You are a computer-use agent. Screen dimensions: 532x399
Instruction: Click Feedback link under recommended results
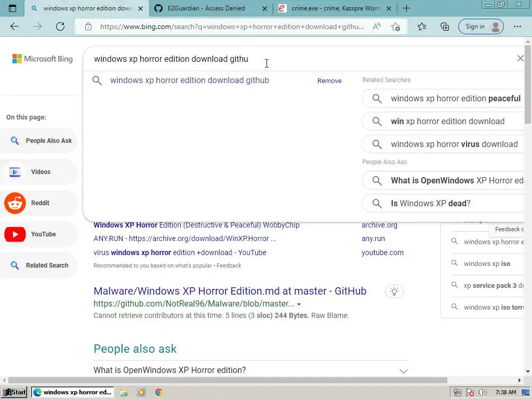pyautogui.click(x=229, y=265)
